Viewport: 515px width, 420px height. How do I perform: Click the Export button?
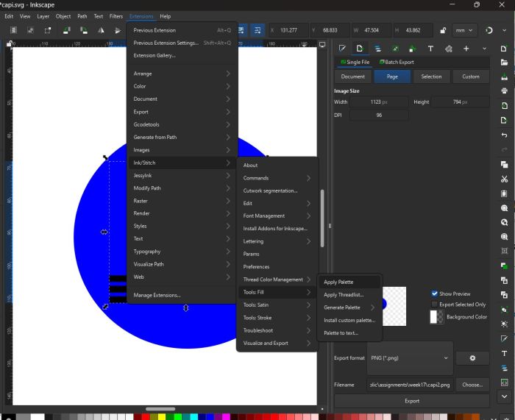point(412,401)
